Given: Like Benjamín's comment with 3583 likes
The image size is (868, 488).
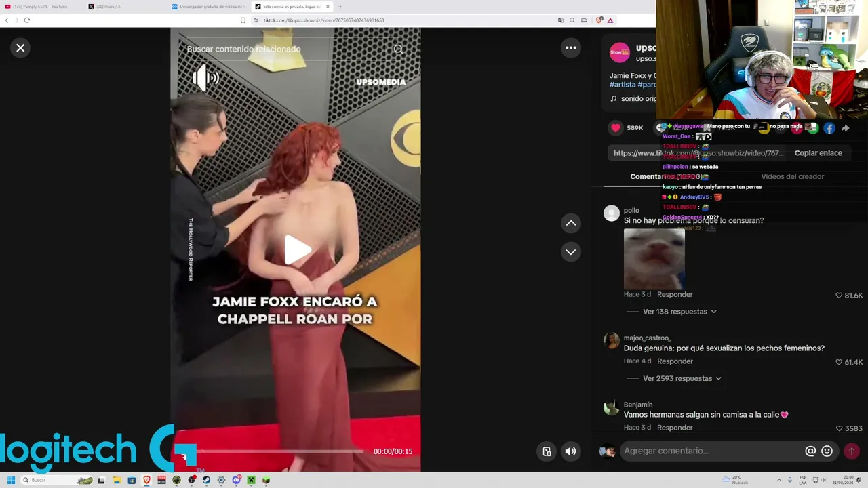Looking at the screenshot, I should click(839, 428).
